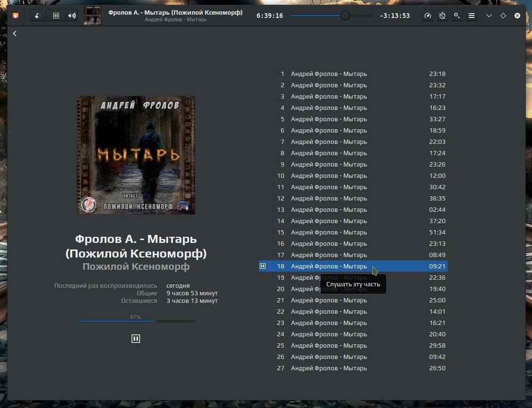Image resolution: width=532 pixels, height=408 pixels.
Task: Click the small cover thumbnail in the header
Action: [92, 16]
